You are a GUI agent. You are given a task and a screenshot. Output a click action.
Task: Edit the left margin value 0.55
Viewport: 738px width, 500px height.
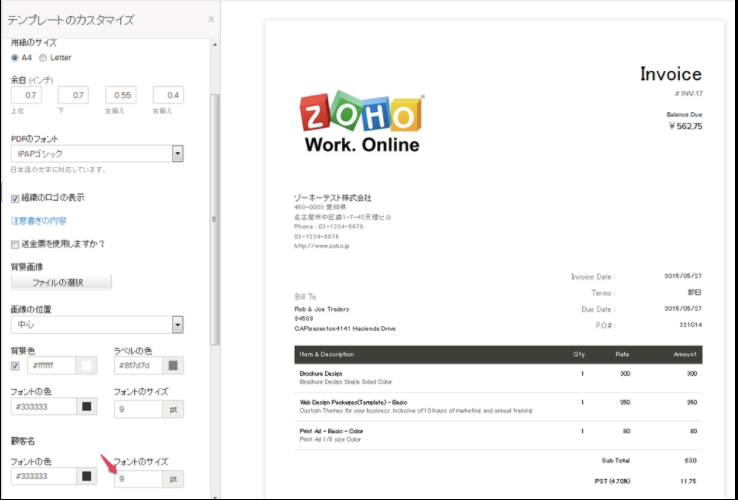point(121,95)
